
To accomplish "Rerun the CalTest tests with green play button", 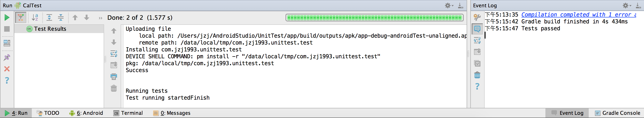I will [7, 17].
